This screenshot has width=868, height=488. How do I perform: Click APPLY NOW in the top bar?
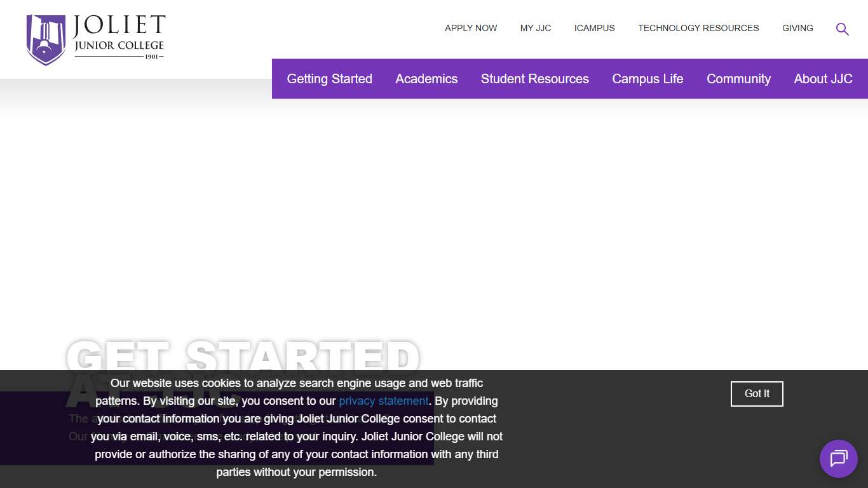click(471, 28)
